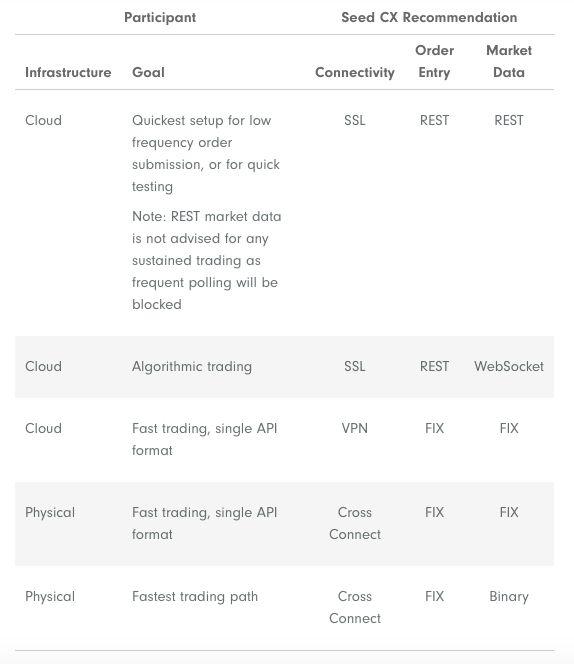Select the Binary market data cell
The image size is (574, 664).
509,597
